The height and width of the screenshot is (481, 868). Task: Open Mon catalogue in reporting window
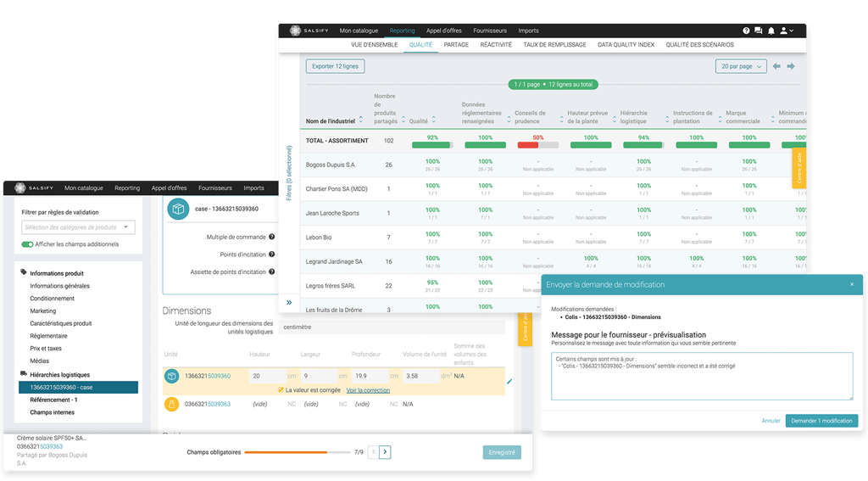pos(359,31)
